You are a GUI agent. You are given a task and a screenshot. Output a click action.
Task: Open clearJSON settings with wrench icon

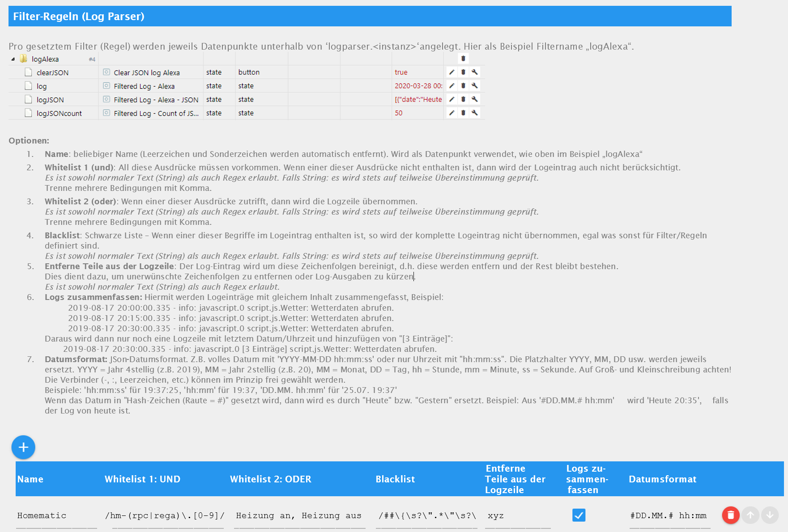[475, 72]
